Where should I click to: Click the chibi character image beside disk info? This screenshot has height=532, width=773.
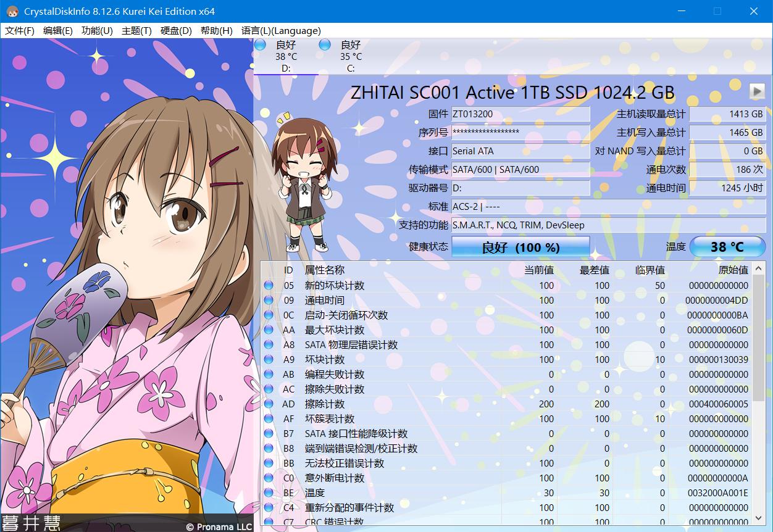coord(304,181)
